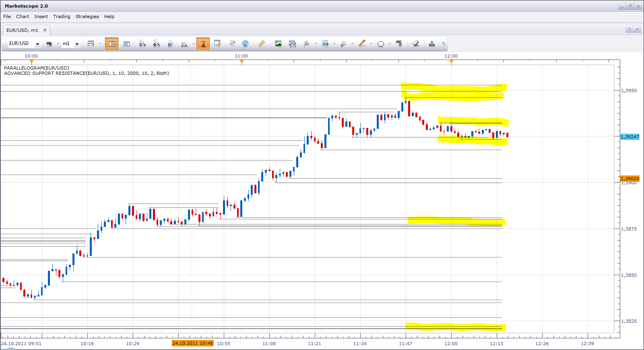Open dropdown arrow beside chain-link icon
Screen dimensions: 644x350
(58, 44)
